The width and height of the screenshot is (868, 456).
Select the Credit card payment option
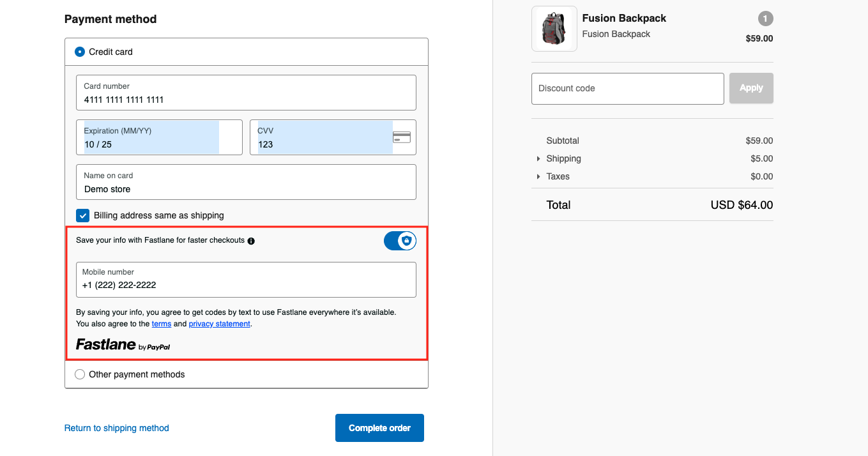(79, 52)
